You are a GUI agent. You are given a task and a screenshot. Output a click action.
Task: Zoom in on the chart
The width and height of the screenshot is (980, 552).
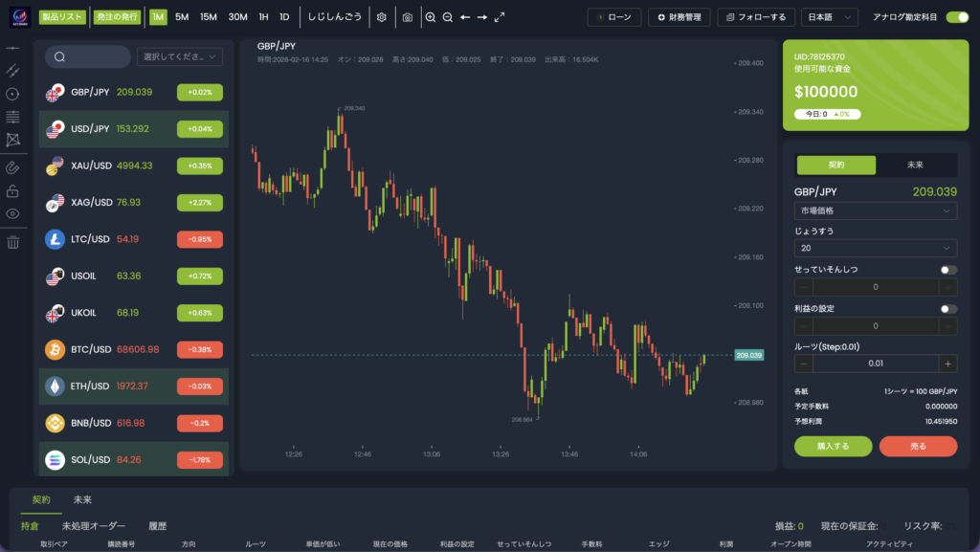431,17
